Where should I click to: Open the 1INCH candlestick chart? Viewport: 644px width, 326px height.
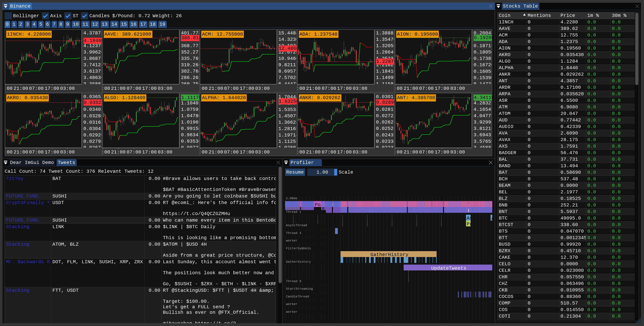(43, 57)
